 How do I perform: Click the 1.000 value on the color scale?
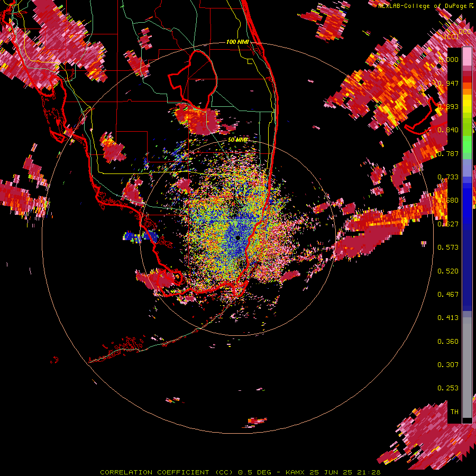[x=448, y=59]
